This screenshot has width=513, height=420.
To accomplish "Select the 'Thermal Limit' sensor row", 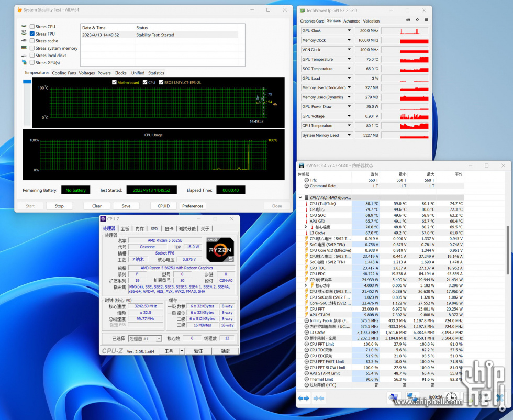I will coord(382,379).
